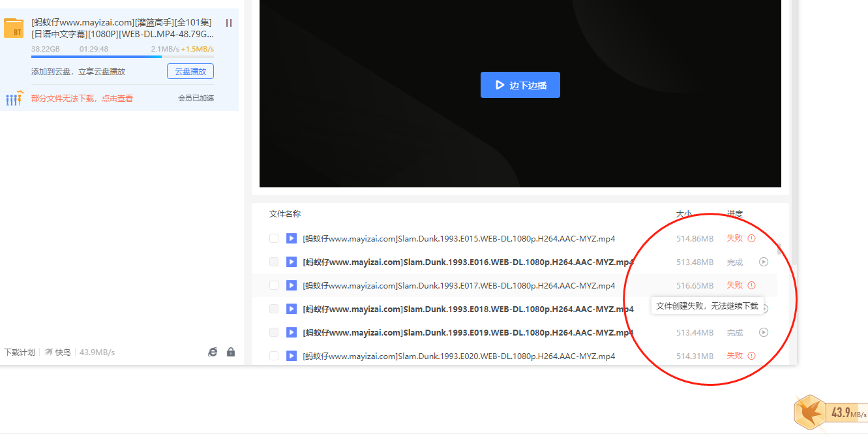Screen dimensions: 868x440
Task: Pause the Slam Dunk BT download task
Action: (229, 23)
